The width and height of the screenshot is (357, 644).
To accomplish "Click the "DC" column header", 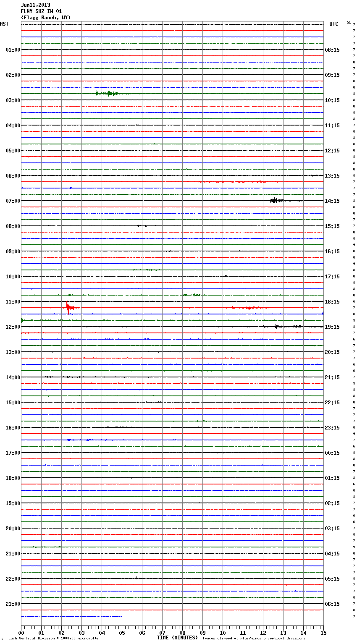I will click(349, 23).
